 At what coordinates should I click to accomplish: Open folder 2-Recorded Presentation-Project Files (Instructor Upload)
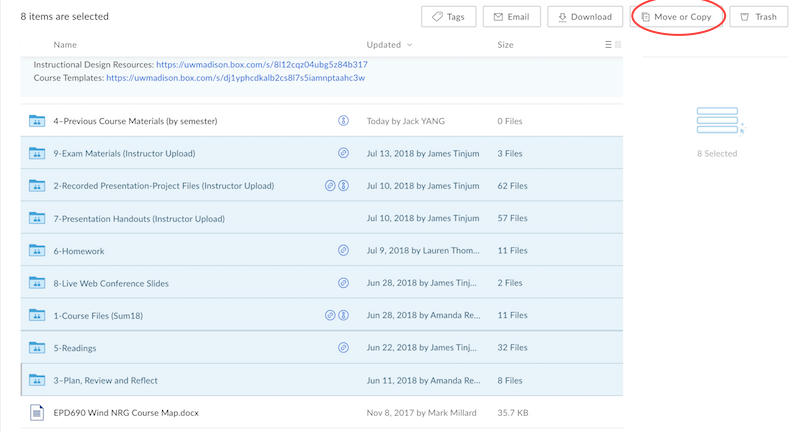[x=164, y=186]
